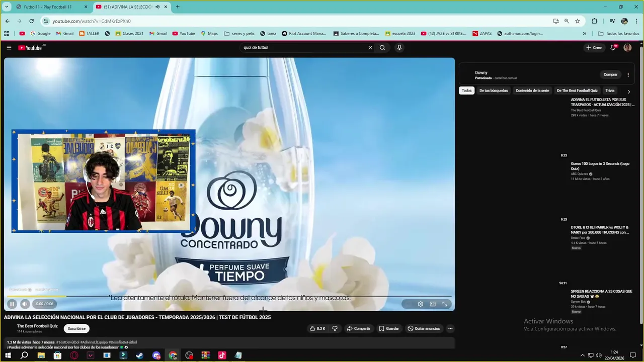Screen dimensions: 644x362
Task: Open 'ADIVINA EL FUTBOLISTA POR SUS TRASPASOS' video
Action: [603, 102]
